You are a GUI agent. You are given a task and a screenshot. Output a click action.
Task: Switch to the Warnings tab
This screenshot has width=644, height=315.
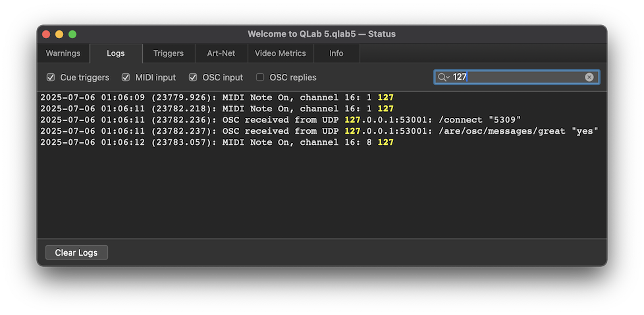pyautogui.click(x=63, y=53)
